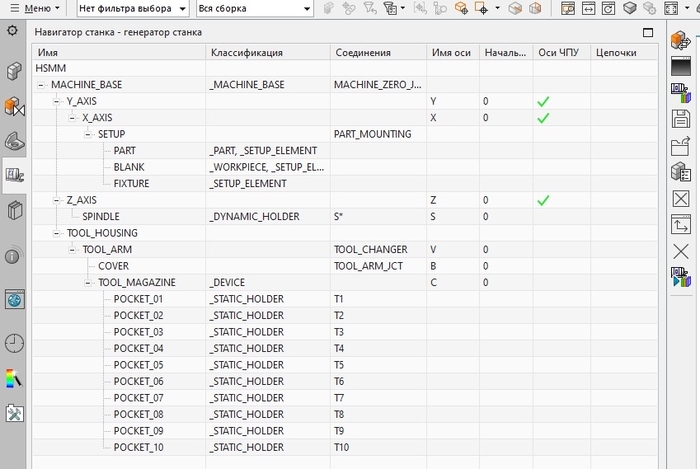Open dropdown arrow next to crosshair rectangle icon
Image resolution: width=700 pixels, height=469 pixels.
[x=497, y=8]
